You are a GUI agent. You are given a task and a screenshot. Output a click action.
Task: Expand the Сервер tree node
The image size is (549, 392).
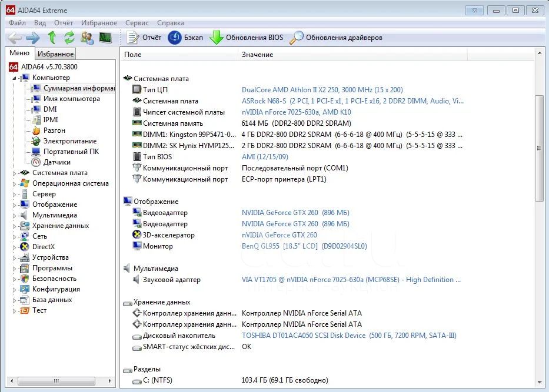pyautogui.click(x=14, y=194)
